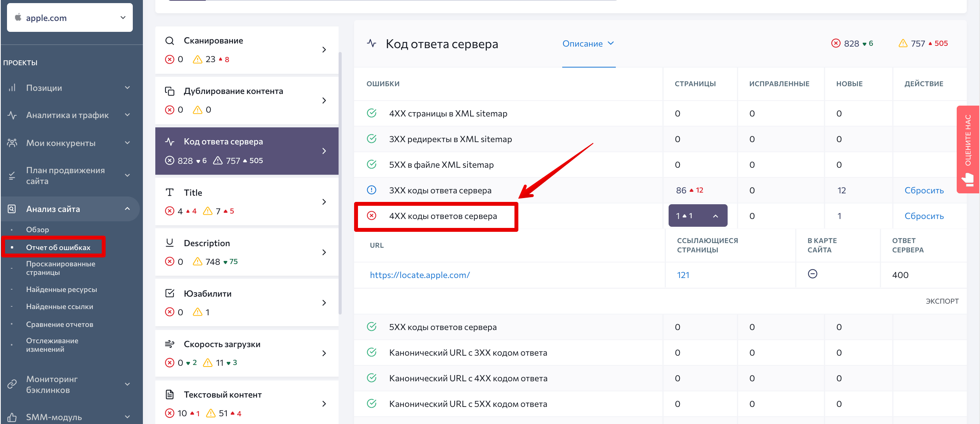Screen dimensions: 980x424
Task: Expand План продвижения сайта chevron
Action: tap(127, 176)
